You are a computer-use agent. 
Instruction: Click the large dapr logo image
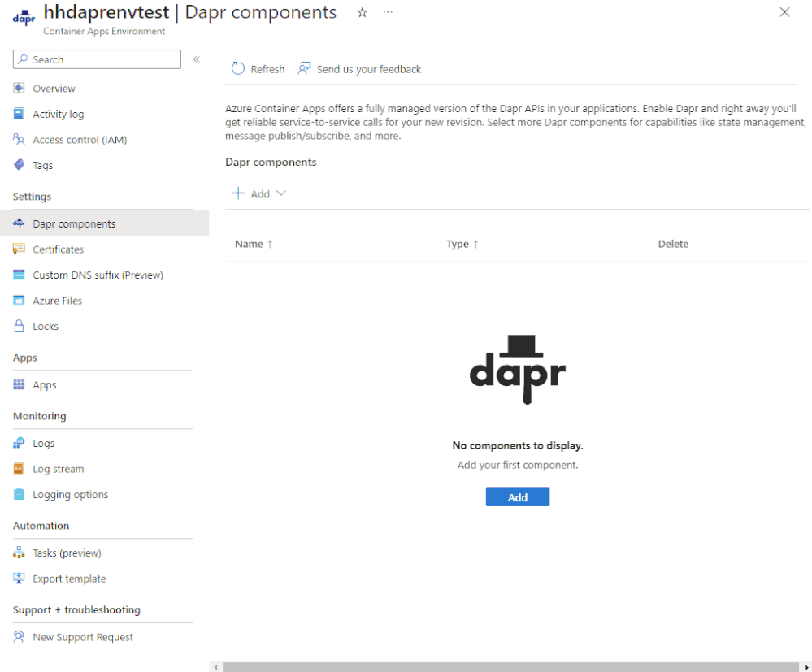517,370
